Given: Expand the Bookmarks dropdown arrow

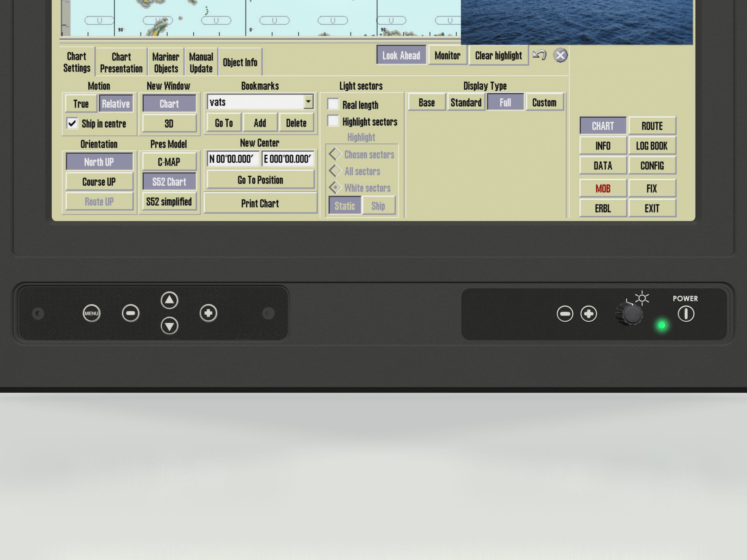Looking at the screenshot, I should (x=308, y=102).
